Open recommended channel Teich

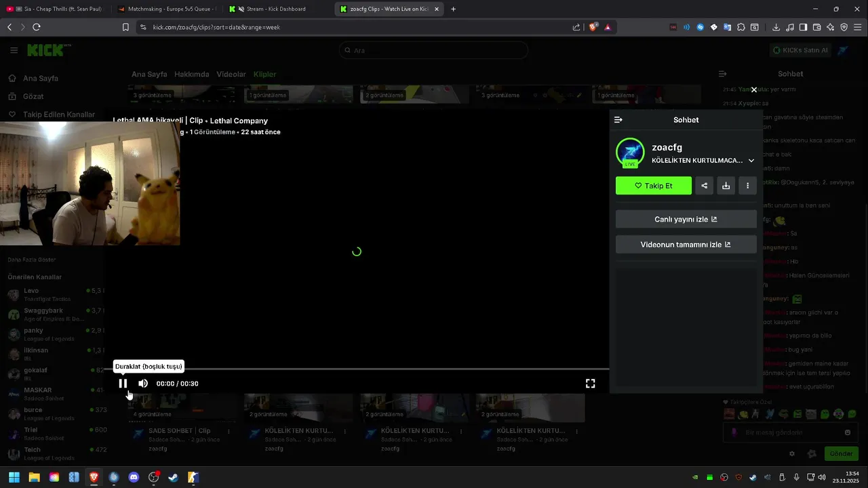(54, 453)
